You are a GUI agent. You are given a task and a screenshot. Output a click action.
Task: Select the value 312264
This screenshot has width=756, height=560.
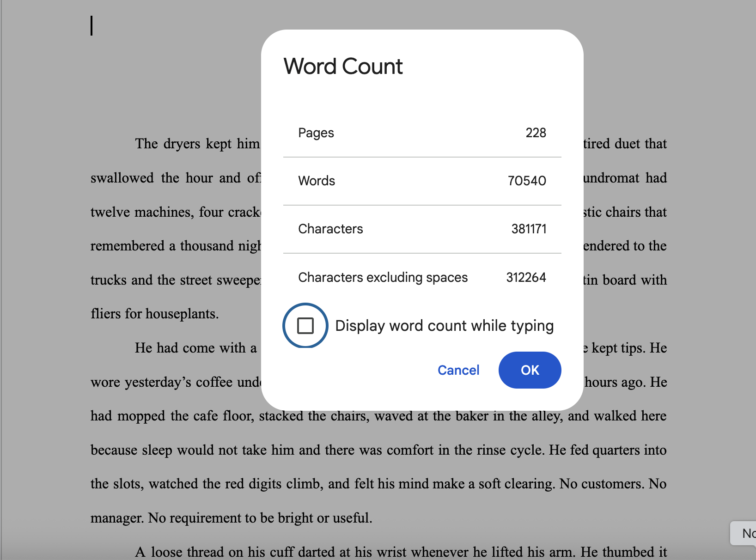[526, 277]
